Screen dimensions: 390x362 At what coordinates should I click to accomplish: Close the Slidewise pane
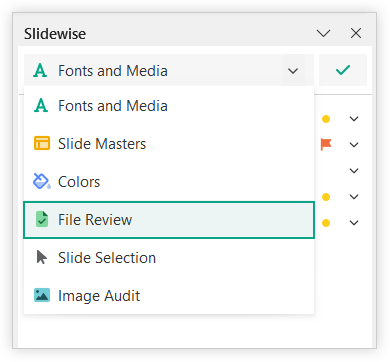tap(356, 33)
